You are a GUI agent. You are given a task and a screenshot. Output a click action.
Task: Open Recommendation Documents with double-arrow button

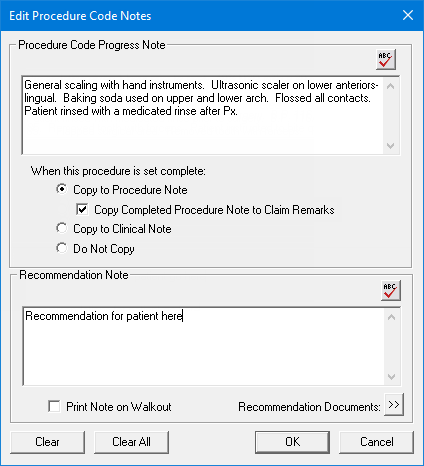click(x=394, y=405)
